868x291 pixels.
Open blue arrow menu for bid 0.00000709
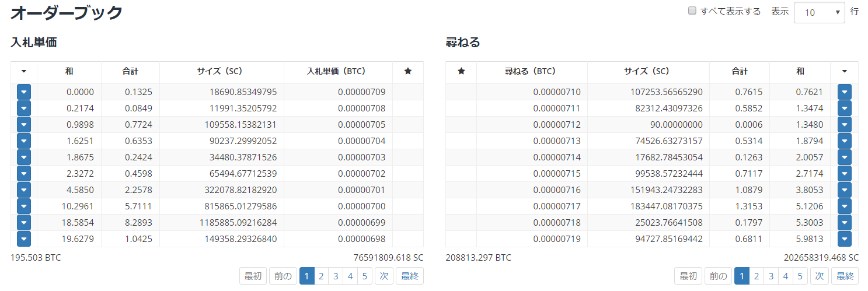[x=24, y=92]
